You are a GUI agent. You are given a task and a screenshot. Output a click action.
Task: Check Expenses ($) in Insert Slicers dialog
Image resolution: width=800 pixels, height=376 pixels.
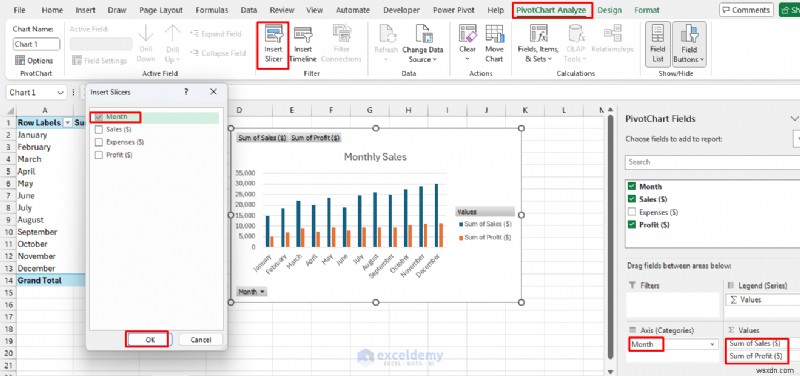coord(99,142)
